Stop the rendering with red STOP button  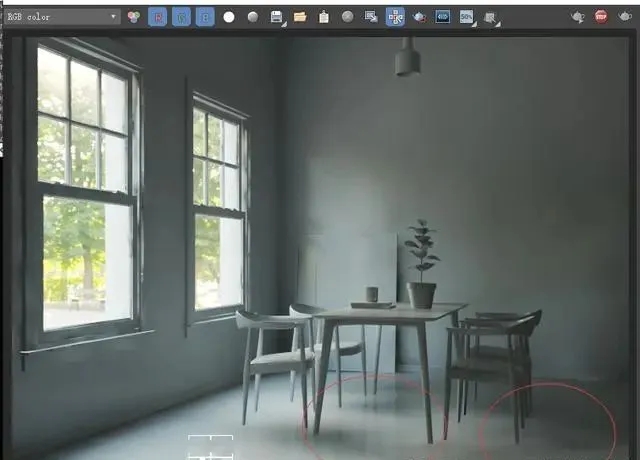click(601, 17)
